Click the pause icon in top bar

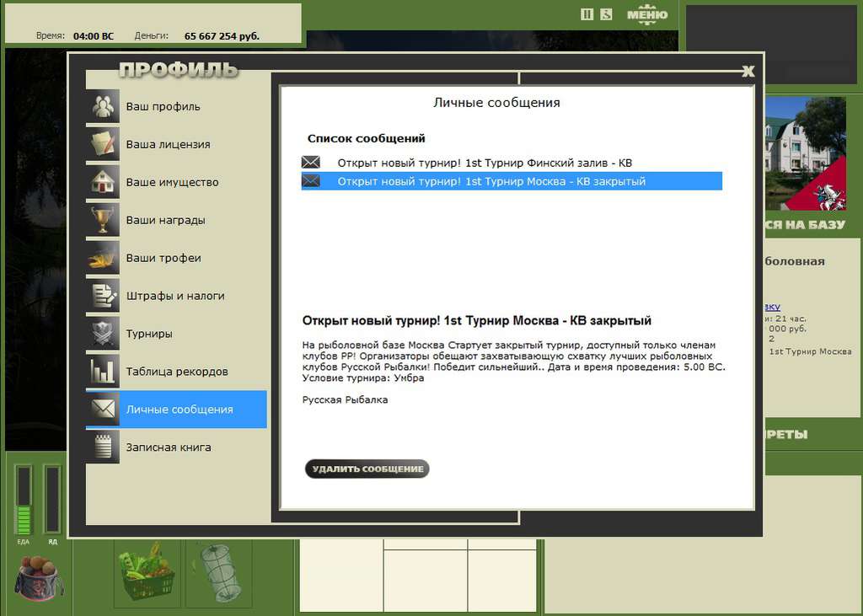(587, 14)
